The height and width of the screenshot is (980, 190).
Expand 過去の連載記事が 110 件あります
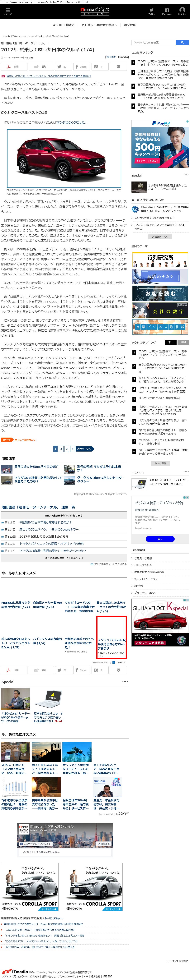pyautogui.click(x=64, y=558)
